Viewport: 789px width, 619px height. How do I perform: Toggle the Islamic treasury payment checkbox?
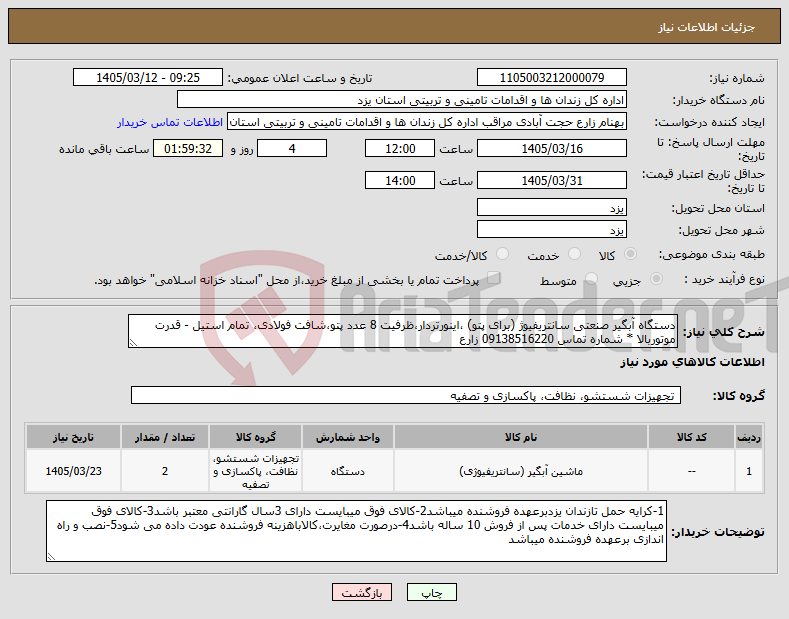(x=493, y=278)
